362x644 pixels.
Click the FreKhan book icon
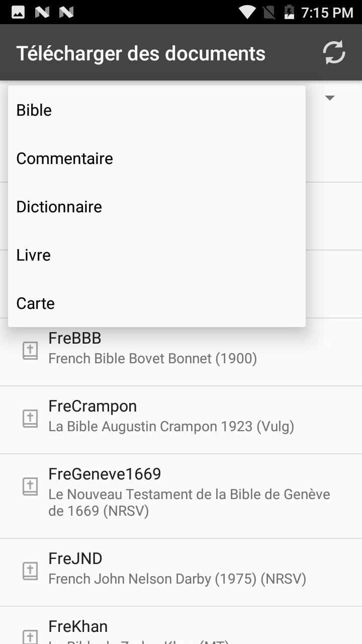click(x=30, y=636)
